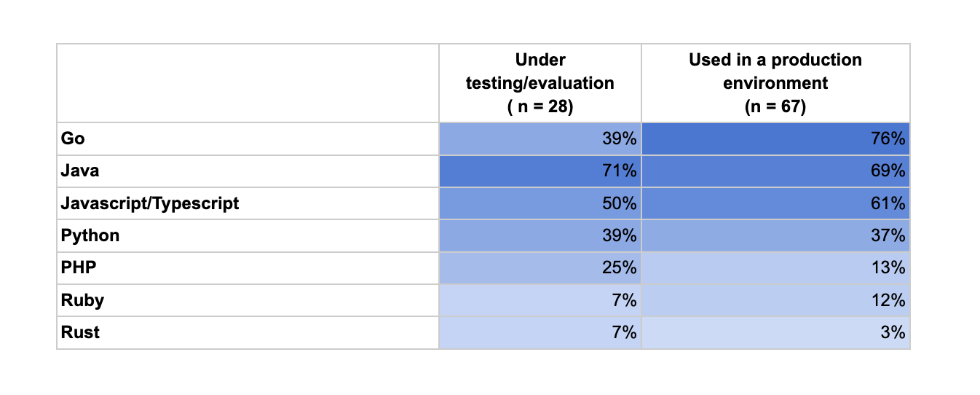Viewport: 980px width, 395px height.
Task: Select Go's 76% production cell
Action: (x=775, y=138)
